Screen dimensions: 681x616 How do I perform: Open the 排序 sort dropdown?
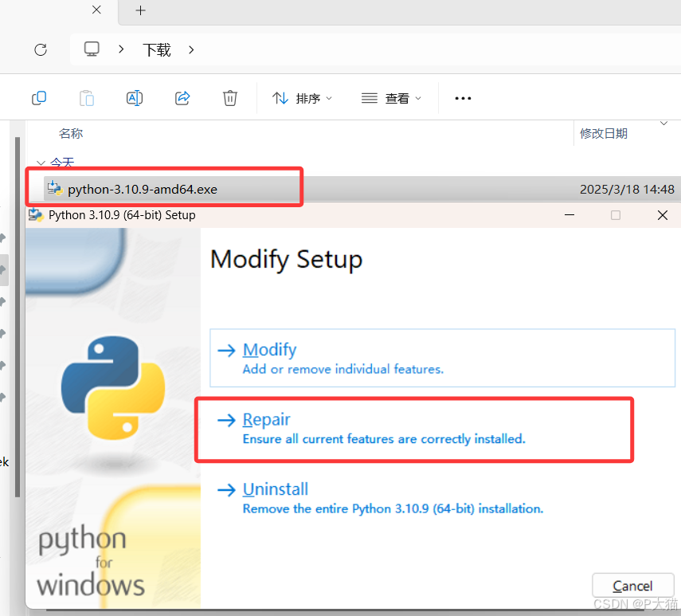(302, 97)
